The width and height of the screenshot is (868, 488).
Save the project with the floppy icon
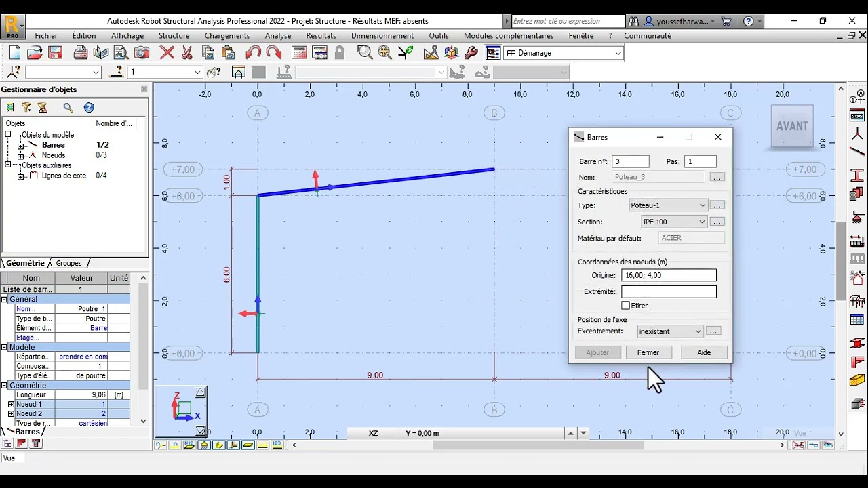point(56,53)
